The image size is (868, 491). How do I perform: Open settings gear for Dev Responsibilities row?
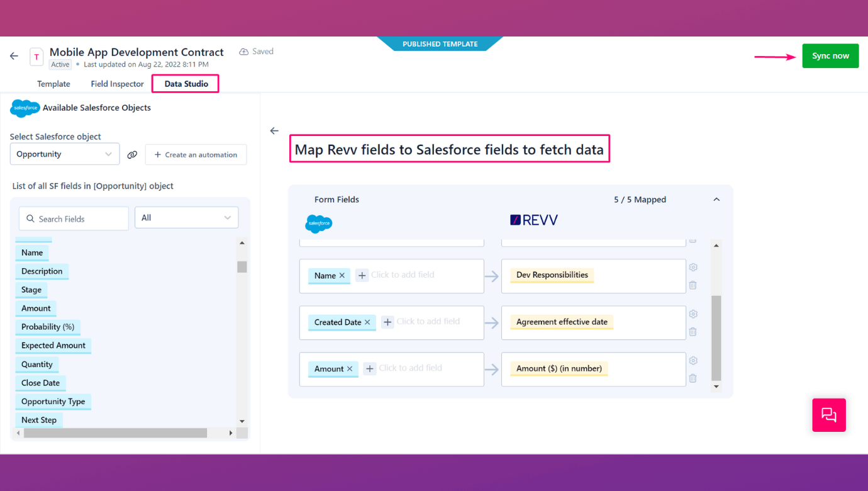pos(693,268)
